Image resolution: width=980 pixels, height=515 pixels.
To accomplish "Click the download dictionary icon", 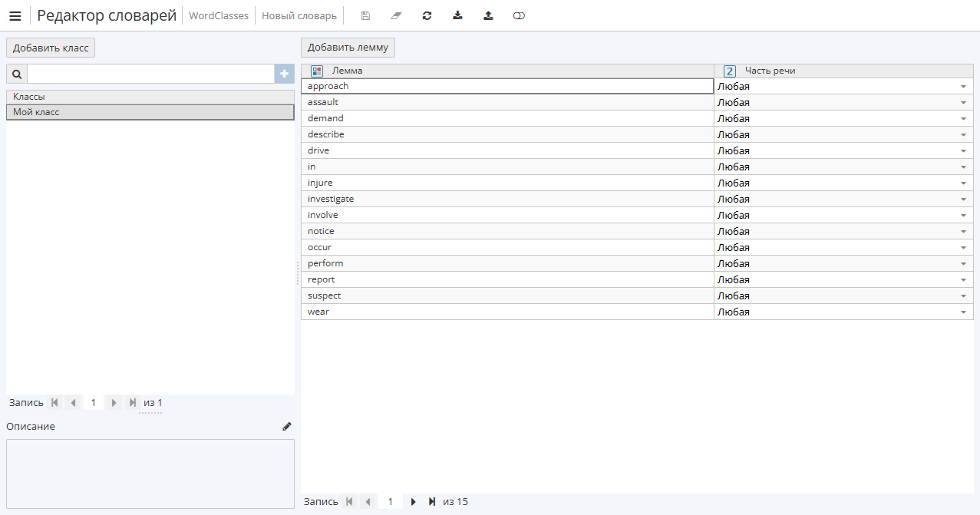I will pyautogui.click(x=457, y=15).
